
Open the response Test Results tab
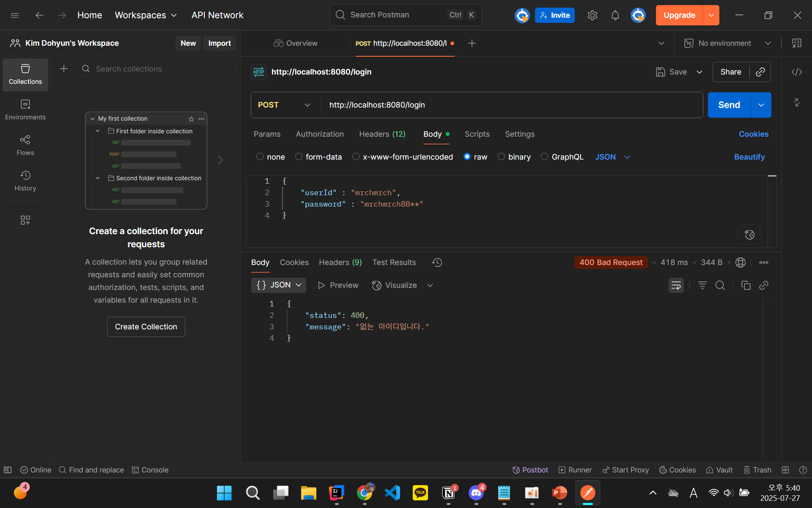point(394,262)
